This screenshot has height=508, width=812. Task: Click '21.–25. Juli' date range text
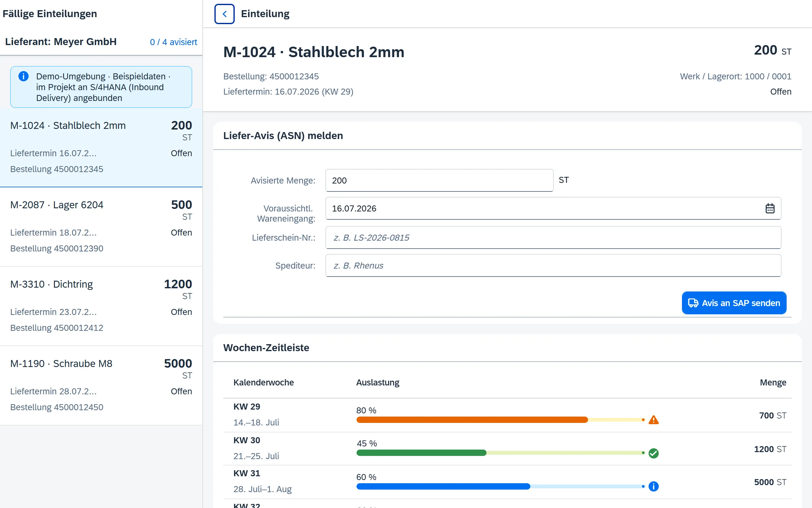pos(256,456)
